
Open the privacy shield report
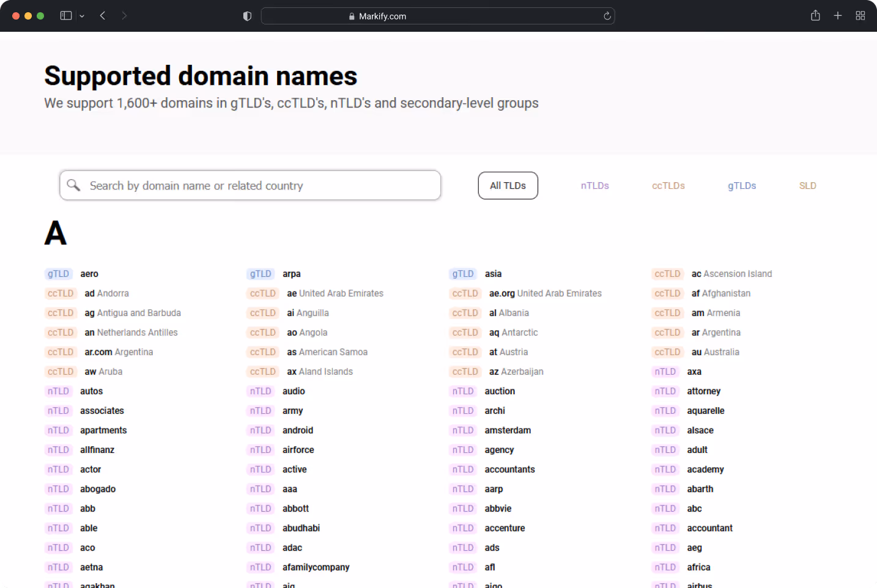click(x=247, y=17)
